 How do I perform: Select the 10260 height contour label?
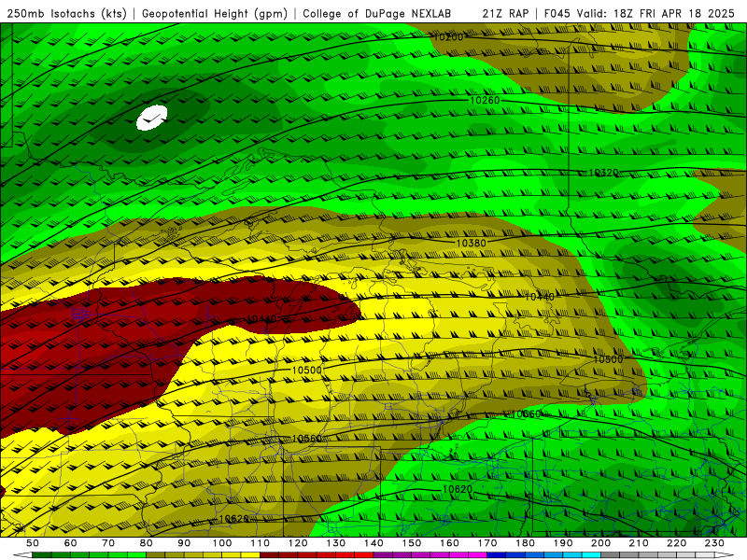[485, 100]
